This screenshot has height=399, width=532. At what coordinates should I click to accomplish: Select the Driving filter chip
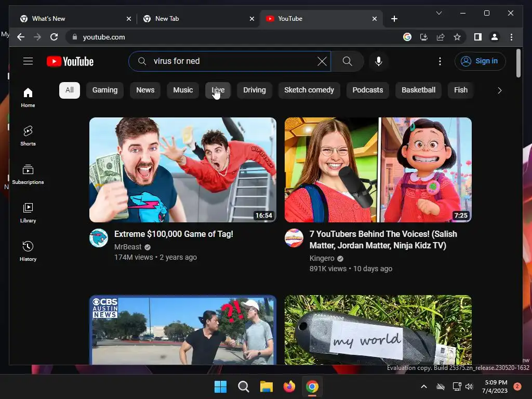tap(255, 90)
